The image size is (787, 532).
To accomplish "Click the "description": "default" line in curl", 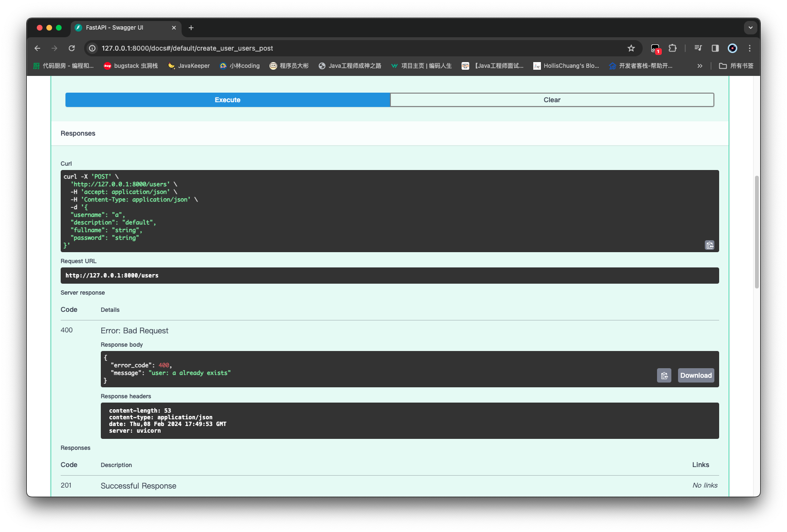I will 113,223.
